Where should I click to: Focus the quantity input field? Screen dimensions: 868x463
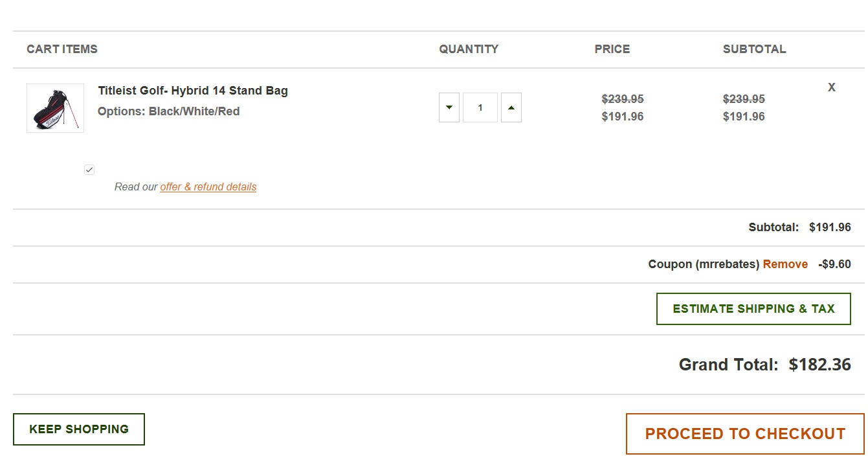(x=480, y=107)
